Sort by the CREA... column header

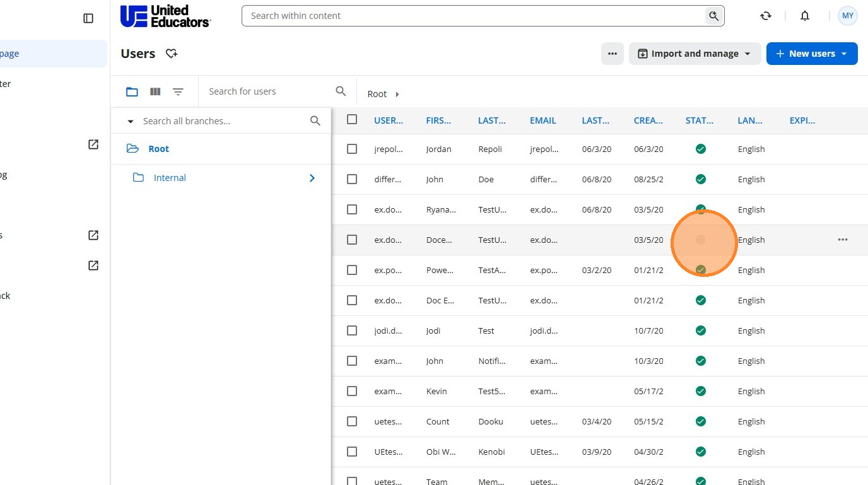click(x=648, y=120)
